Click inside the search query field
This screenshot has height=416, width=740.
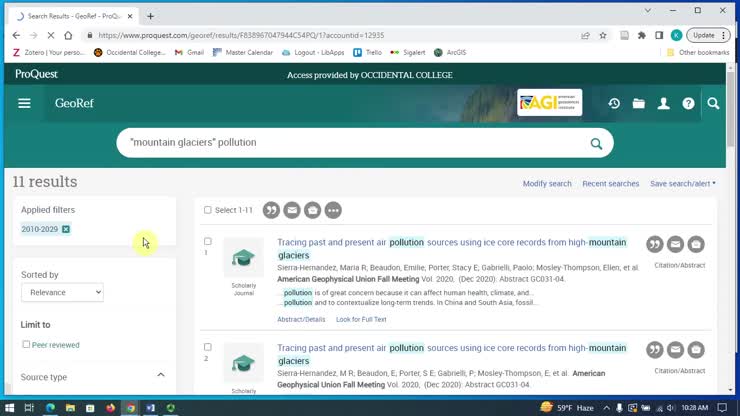coord(350,143)
